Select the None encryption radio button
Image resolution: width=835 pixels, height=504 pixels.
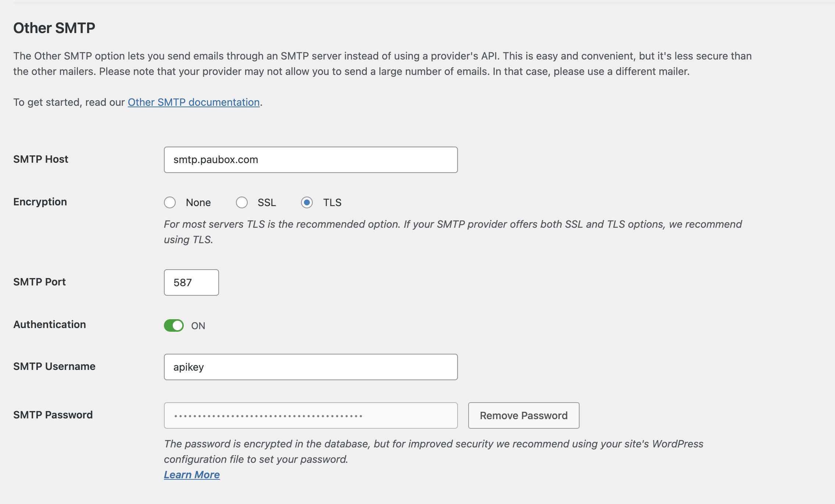[x=170, y=202]
